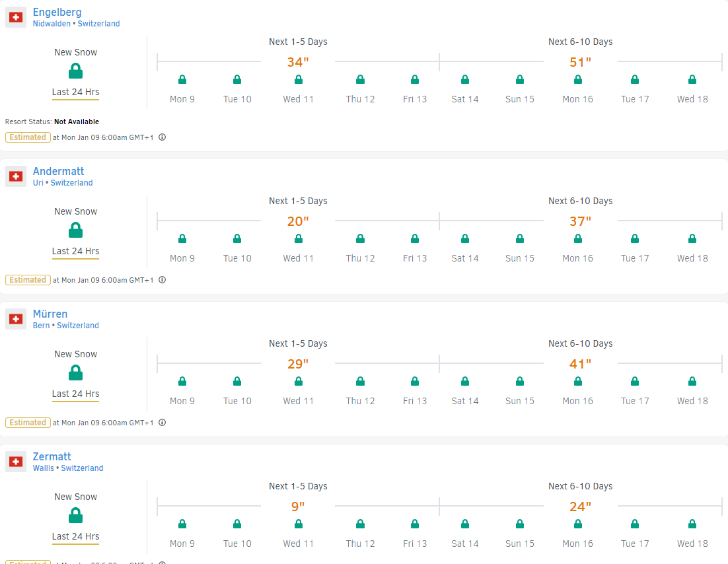Click the Estimated badge under Mürren

28,423
